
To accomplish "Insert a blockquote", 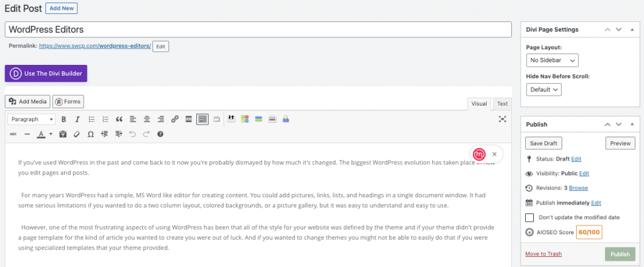I will coord(119,119).
